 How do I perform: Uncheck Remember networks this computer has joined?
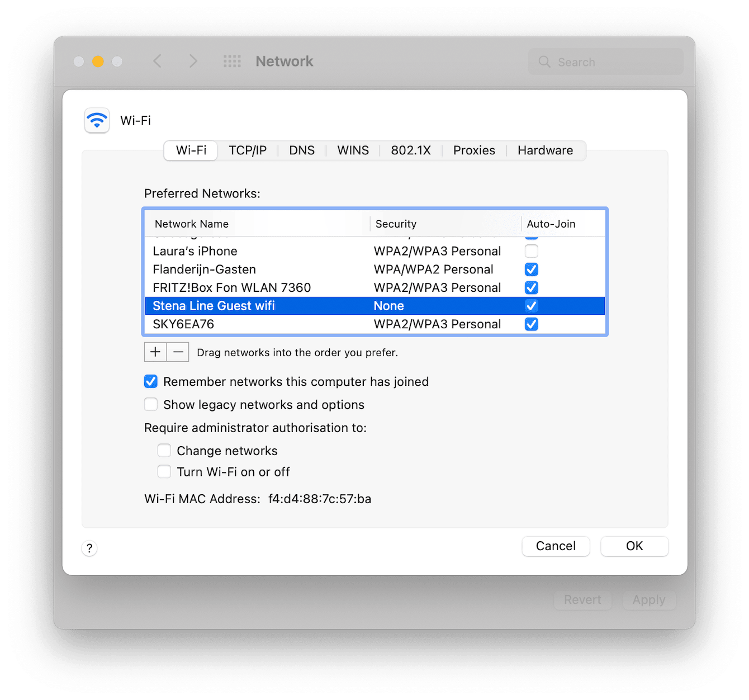pos(150,381)
